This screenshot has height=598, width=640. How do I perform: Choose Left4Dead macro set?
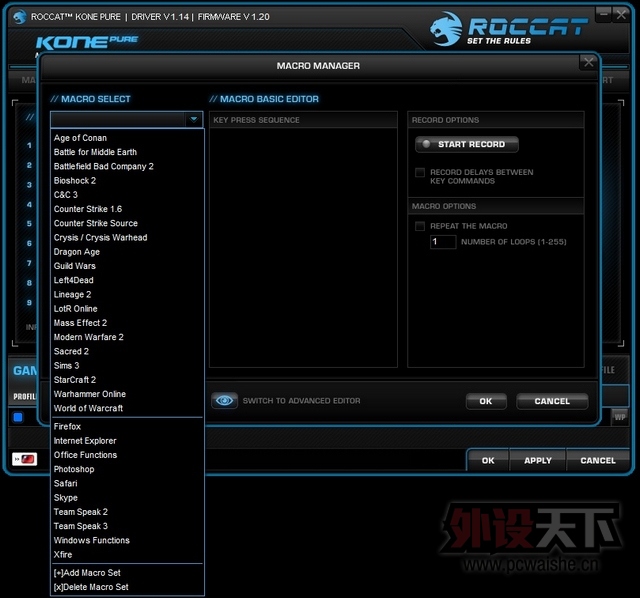(127, 280)
